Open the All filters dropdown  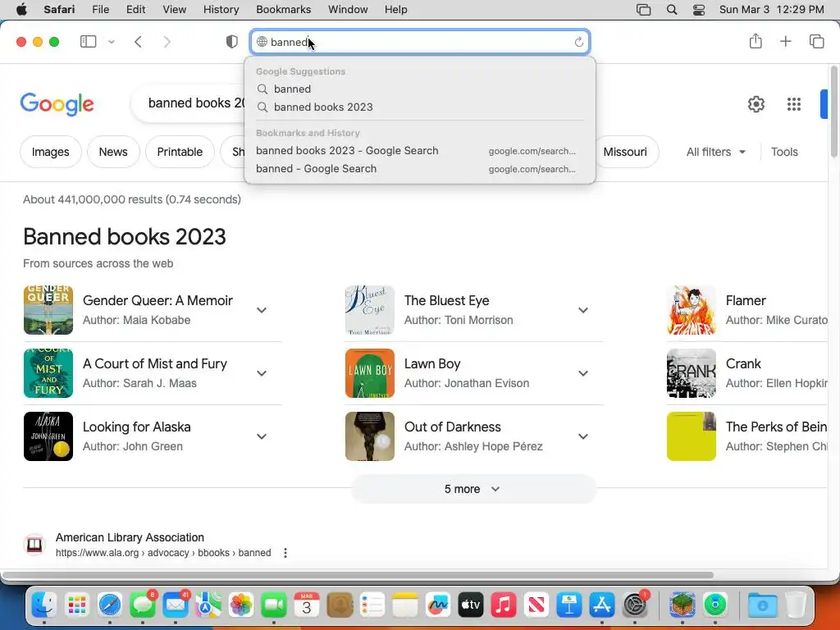715,152
